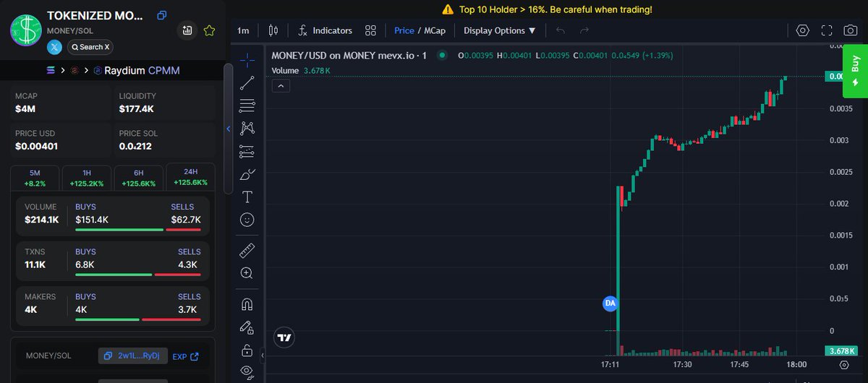The height and width of the screenshot is (383, 868).
Task: Click the MONEY/USD chart title
Action: point(349,56)
